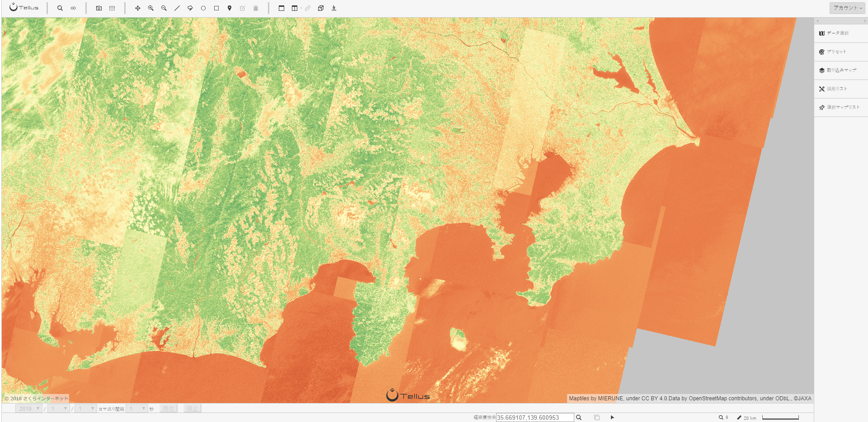This screenshot has width=868, height=422.
Task: Take a map screenshot with the camera icon
Action: pyautogui.click(x=99, y=8)
